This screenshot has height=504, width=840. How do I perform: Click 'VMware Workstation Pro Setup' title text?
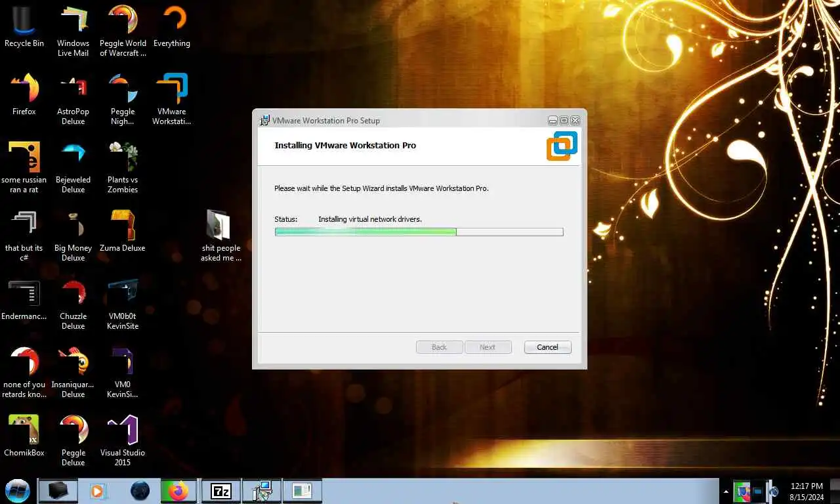click(x=325, y=121)
